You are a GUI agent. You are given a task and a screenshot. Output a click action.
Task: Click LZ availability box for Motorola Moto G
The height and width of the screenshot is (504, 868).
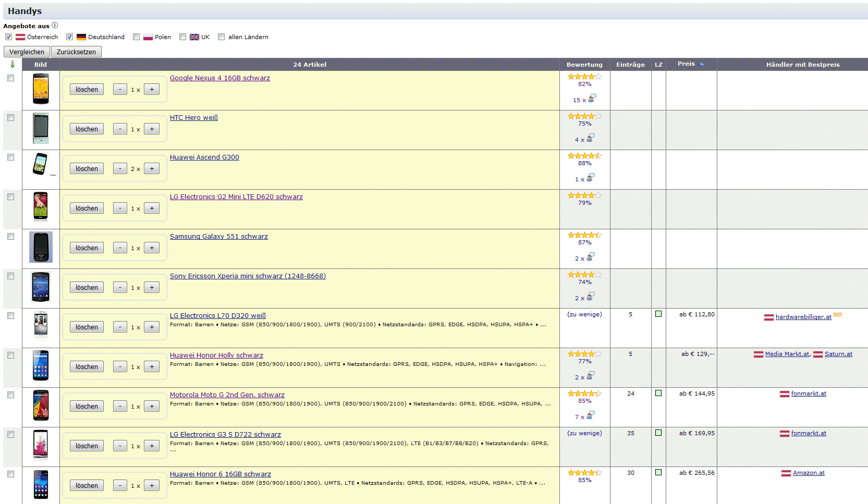(658, 393)
